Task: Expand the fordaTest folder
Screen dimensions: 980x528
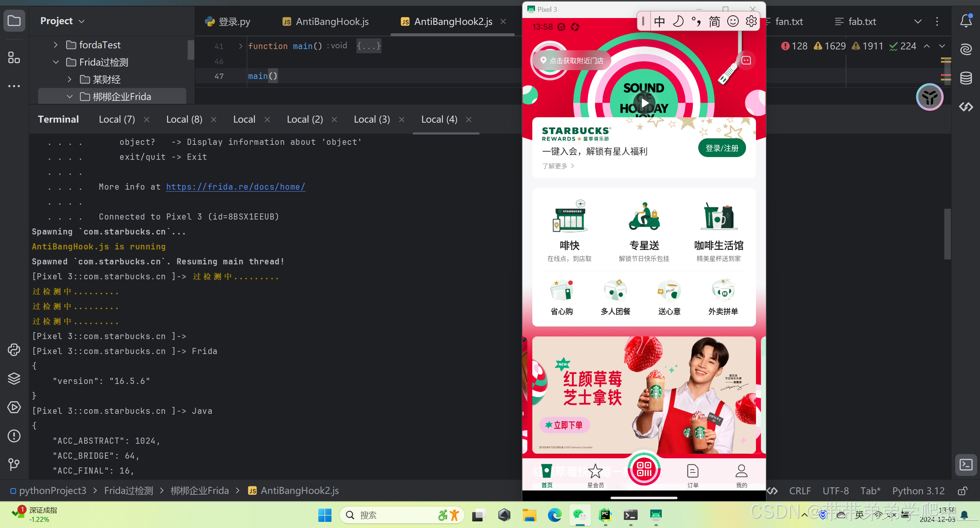Action: point(56,45)
